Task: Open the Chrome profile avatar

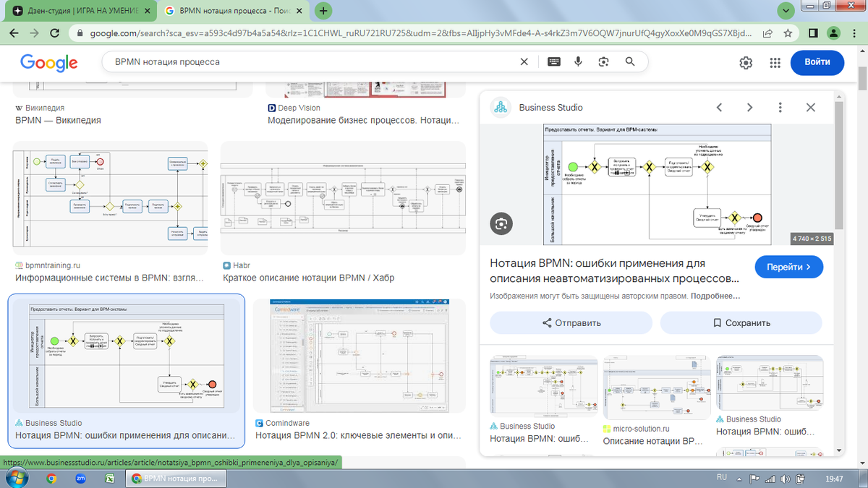Action: coord(834,33)
